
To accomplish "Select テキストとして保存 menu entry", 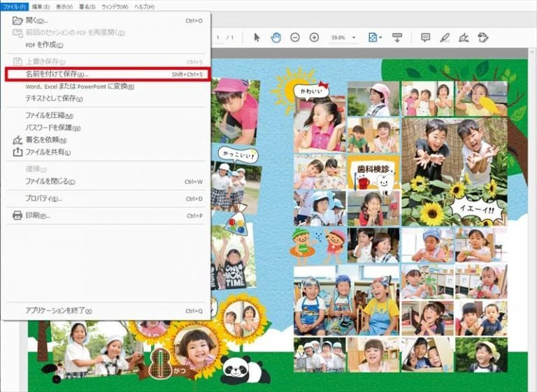I will [x=107, y=99].
